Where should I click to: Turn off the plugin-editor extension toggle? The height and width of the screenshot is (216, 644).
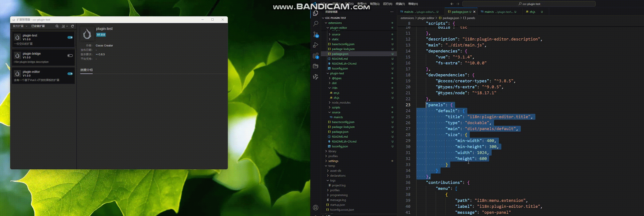tap(70, 74)
